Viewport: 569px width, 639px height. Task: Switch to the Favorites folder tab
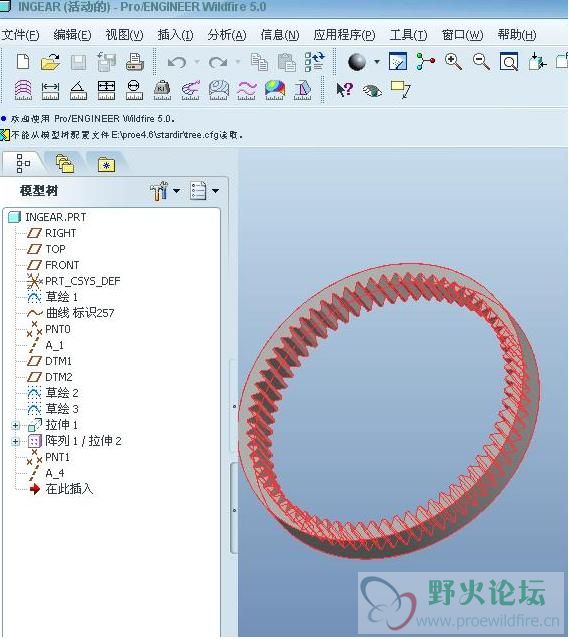pos(106,165)
